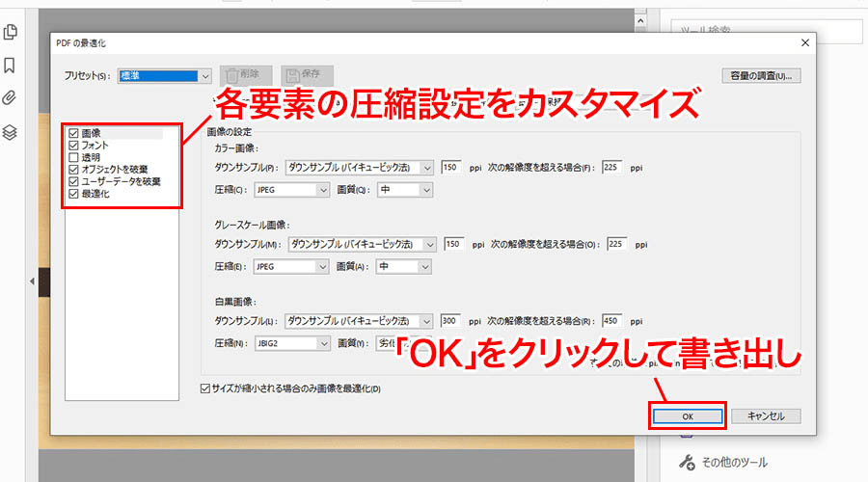The height and width of the screenshot is (482, 868).
Task: Click the キャンセル button
Action: click(766, 416)
